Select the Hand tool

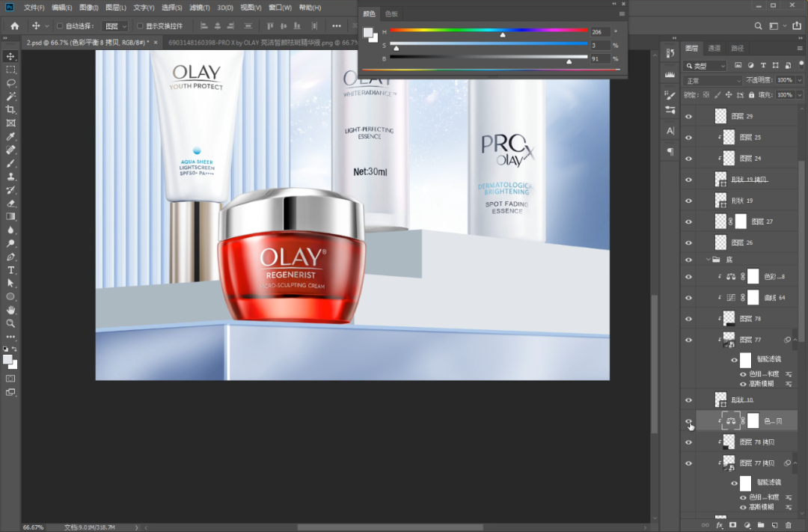coord(10,310)
